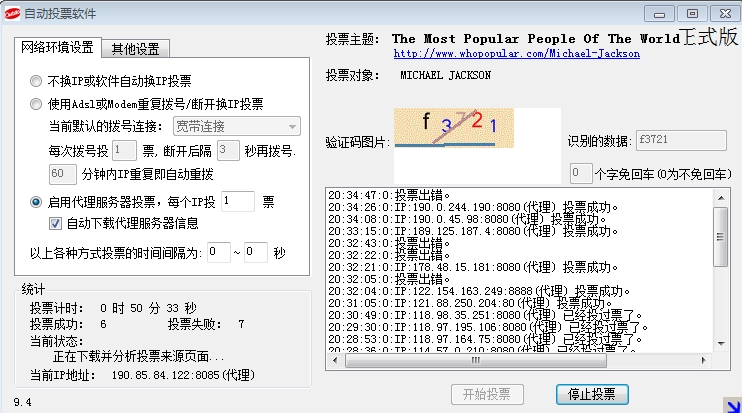The width and height of the screenshot is (742, 413).
Task: Click the app logo icon in title bar
Action: point(12,14)
